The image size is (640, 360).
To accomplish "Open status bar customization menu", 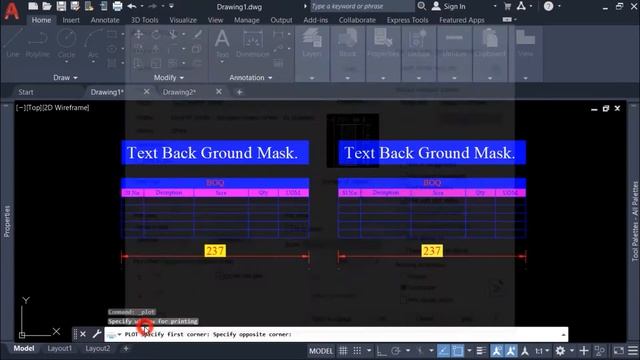I will pyautogui.click(x=633, y=351).
